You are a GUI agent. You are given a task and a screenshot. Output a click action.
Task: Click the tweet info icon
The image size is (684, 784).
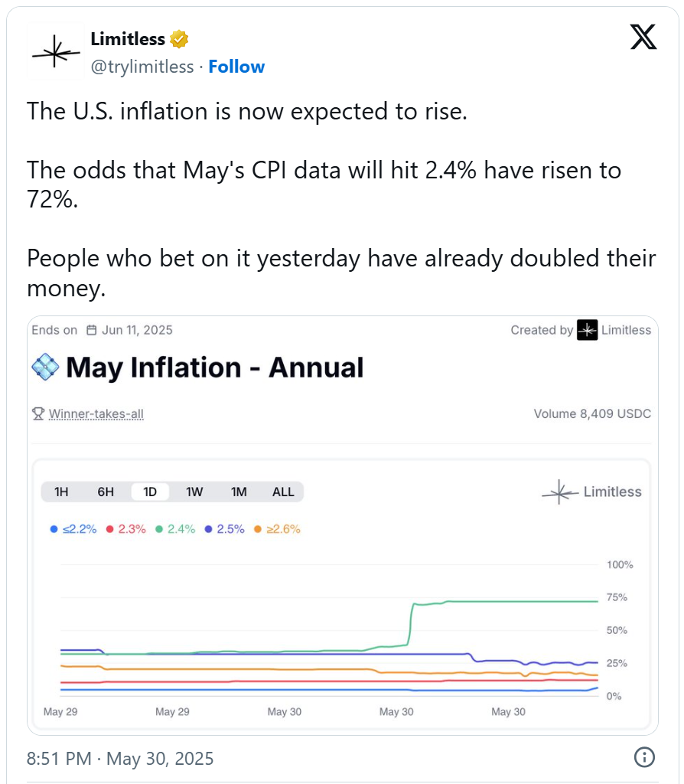[x=644, y=758]
